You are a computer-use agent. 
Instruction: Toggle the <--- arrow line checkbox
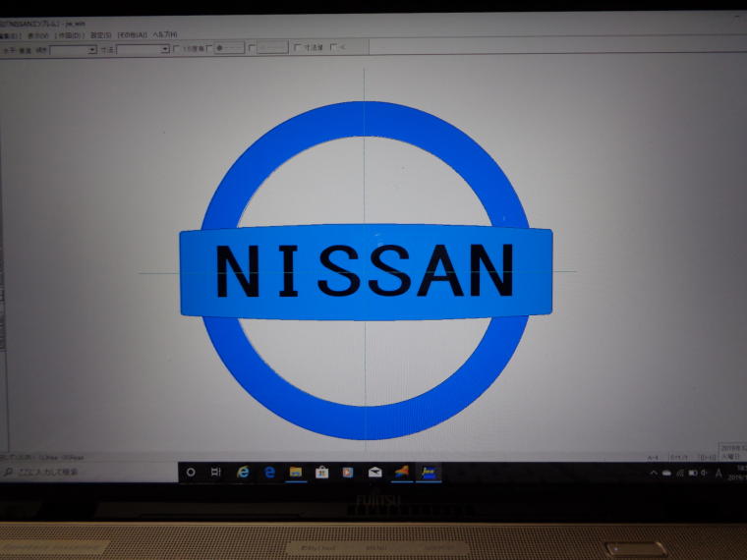coord(253,47)
